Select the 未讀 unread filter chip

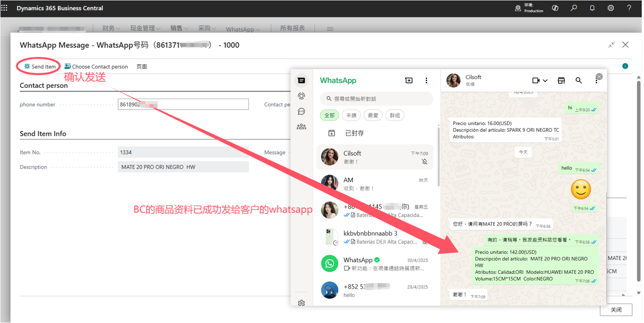[x=351, y=115]
